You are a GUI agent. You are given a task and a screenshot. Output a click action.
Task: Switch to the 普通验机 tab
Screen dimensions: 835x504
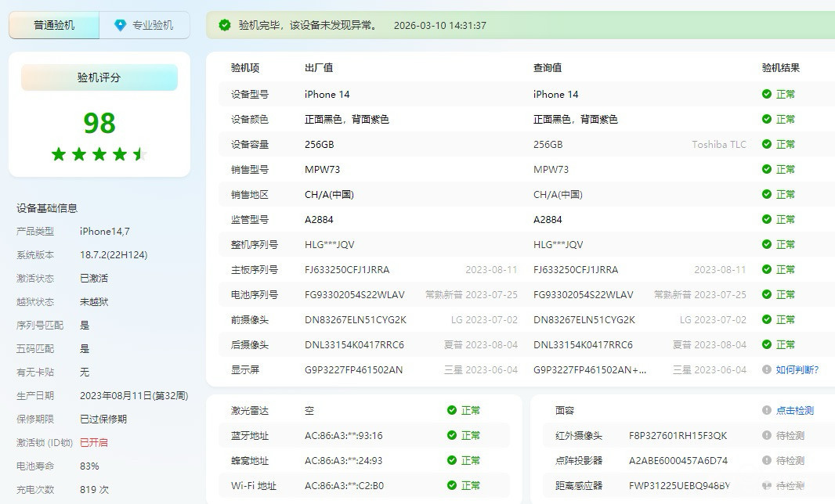(54, 25)
